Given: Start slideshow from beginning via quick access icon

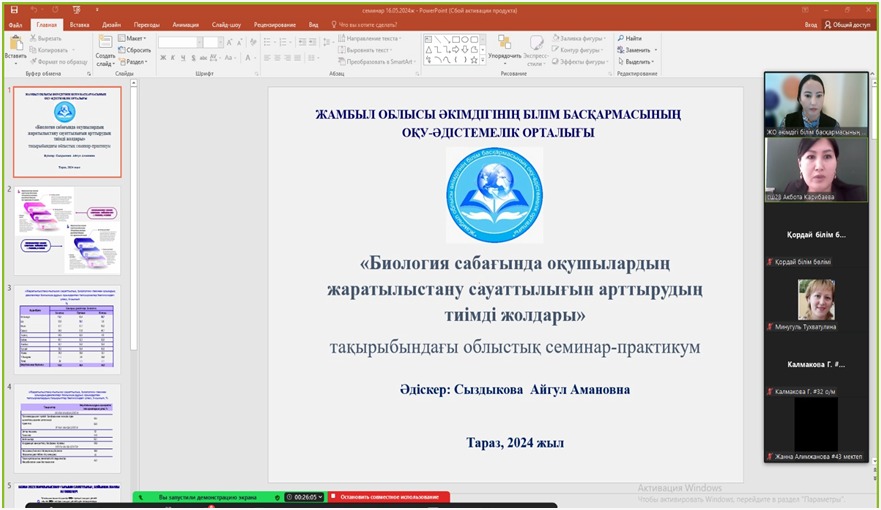Looking at the screenshot, I should click(76, 10).
